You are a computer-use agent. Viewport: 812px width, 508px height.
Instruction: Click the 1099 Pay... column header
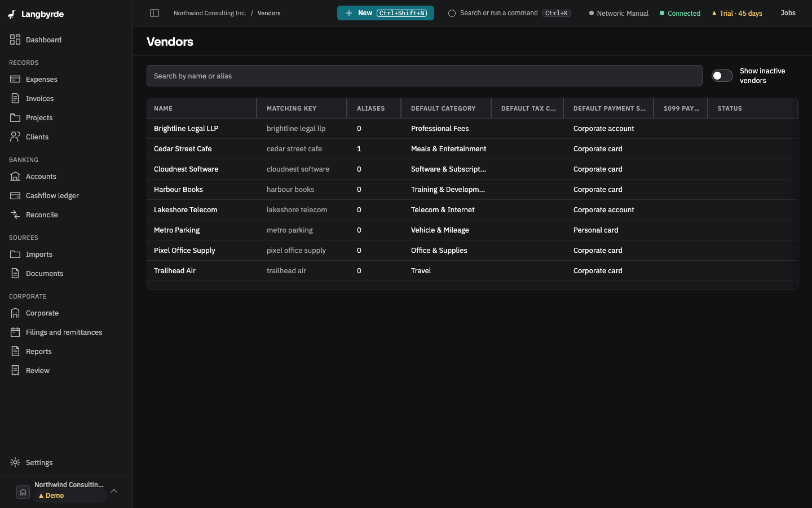(x=681, y=108)
